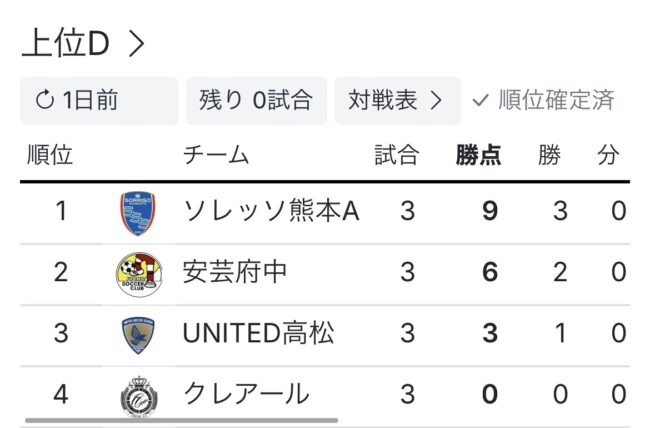Click the 順位 column header

50,155
